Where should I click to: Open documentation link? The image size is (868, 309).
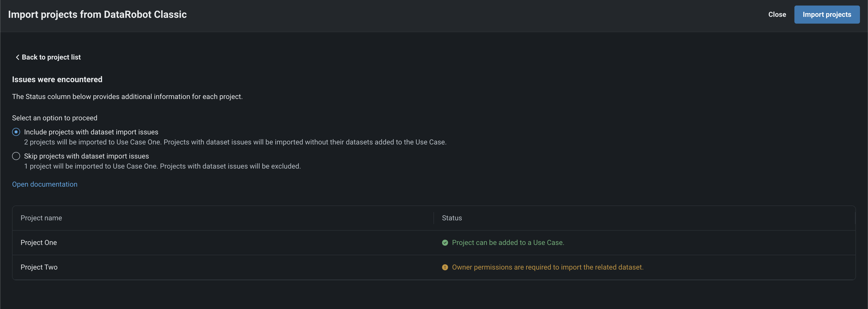45,184
